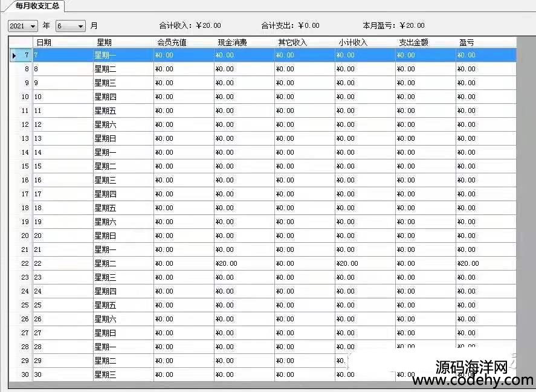The height and width of the screenshot is (392, 536).
Task: Click the 本月盈亏 ¥20.00 summary label
Action: (394, 25)
